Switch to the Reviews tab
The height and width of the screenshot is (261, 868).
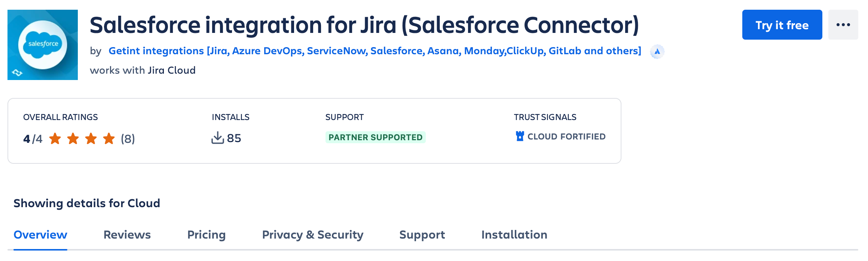pos(127,234)
